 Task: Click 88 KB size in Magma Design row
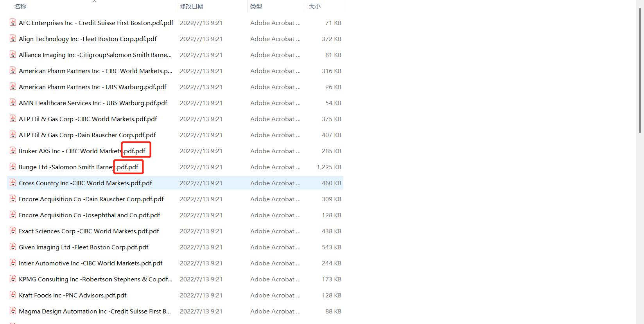[x=333, y=311]
